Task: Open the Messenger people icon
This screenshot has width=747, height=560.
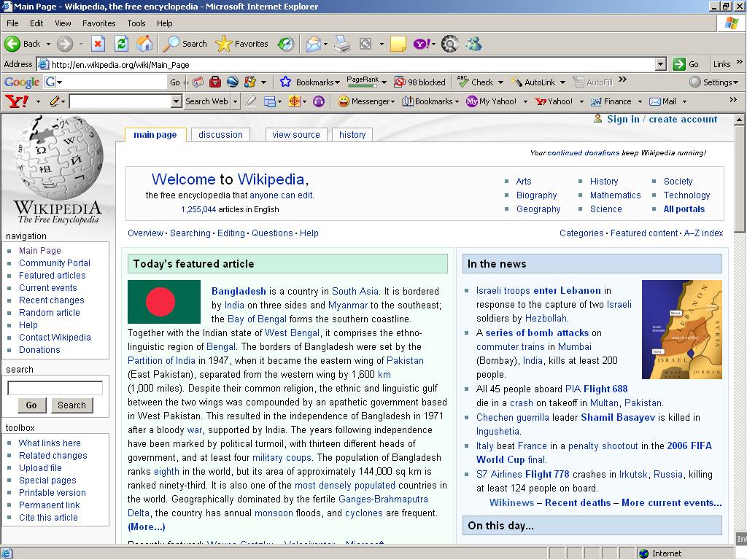Action: point(474,44)
